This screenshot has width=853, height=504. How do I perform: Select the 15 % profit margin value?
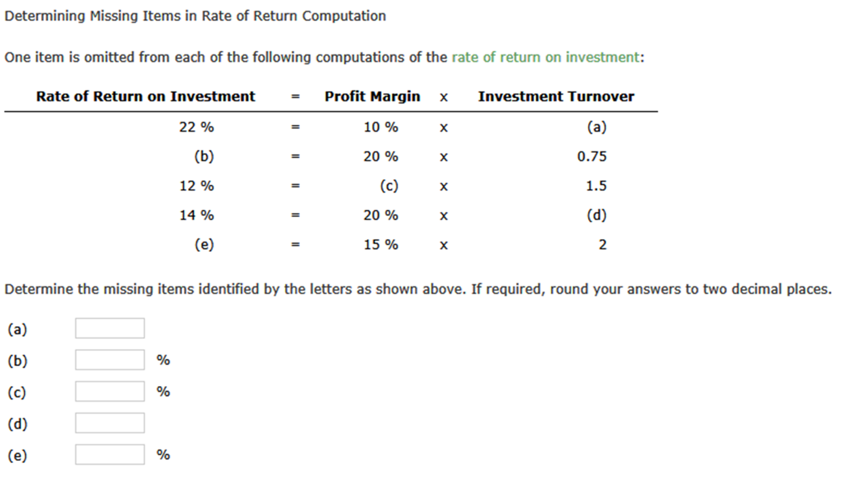379,245
